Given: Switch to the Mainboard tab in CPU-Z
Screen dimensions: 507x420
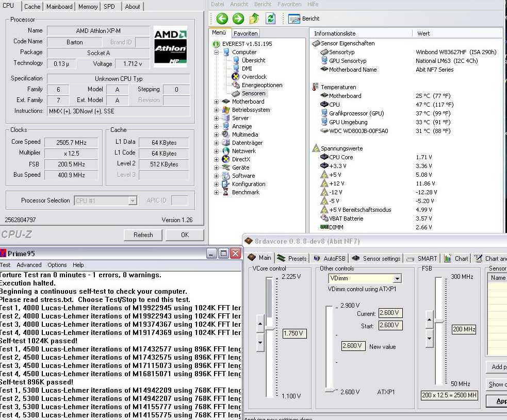Looking at the screenshot, I should pyautogui.click(x=59, y=7).
